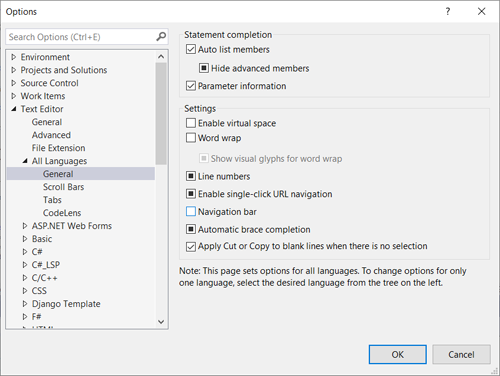500x376 pixels.
Task: Toggle Parameter information checkbox
Action: pyautogui.click(x=191, y=86)
